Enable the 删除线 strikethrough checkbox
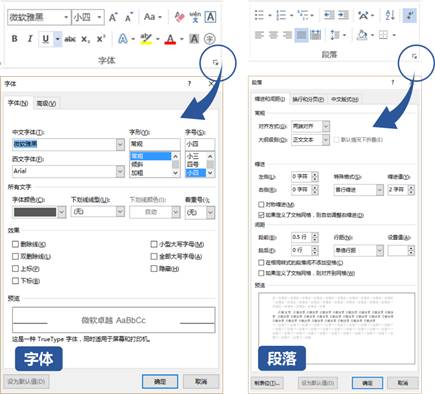435x394 pixels. coord(15,244)
